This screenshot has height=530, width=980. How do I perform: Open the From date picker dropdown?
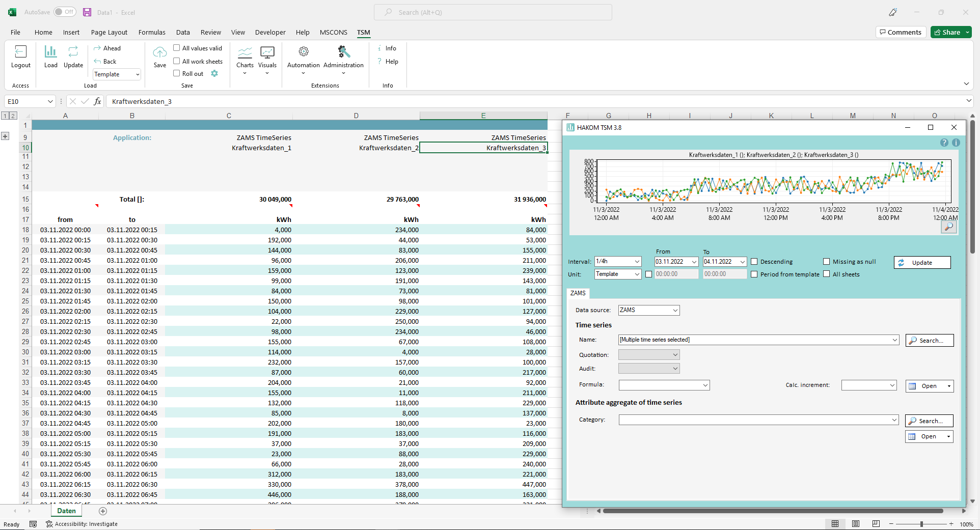(x=694, y=262)
